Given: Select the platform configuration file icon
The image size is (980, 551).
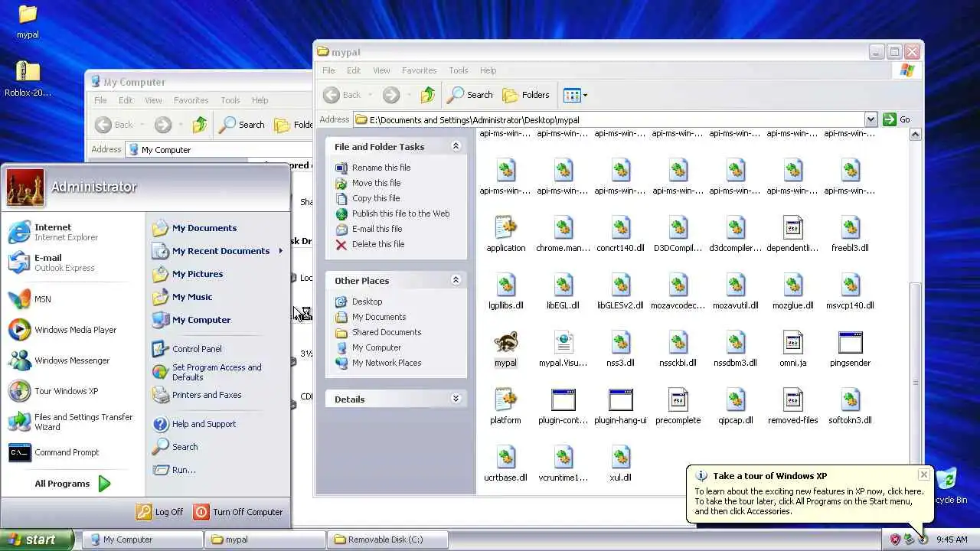Looking at the screenshot, I should pos(505,399).
